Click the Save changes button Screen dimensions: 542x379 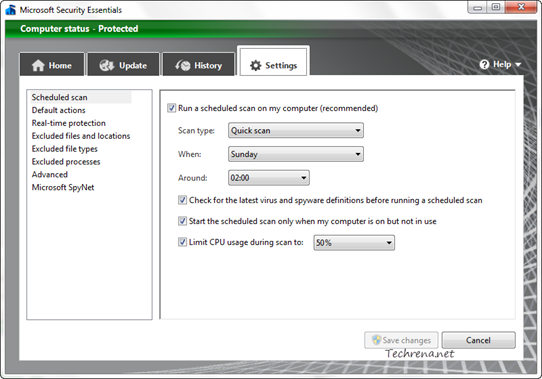pos(401,340)
